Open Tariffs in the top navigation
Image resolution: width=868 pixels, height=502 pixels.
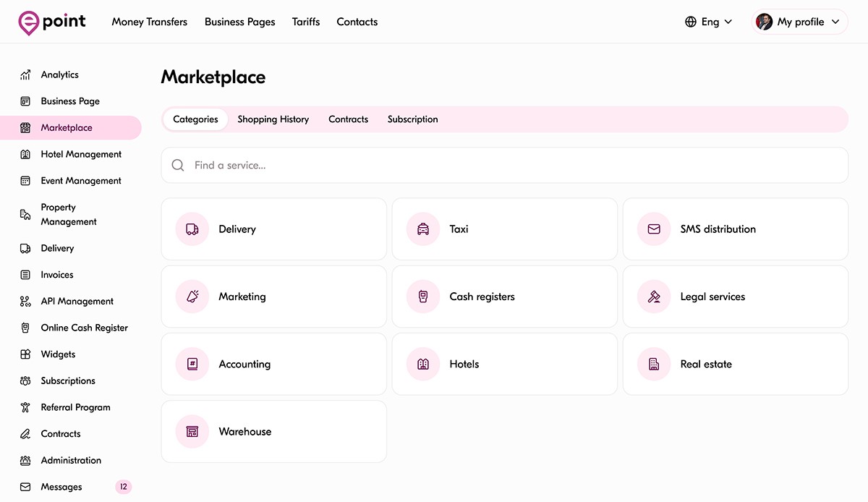click(x=306, y=22)
